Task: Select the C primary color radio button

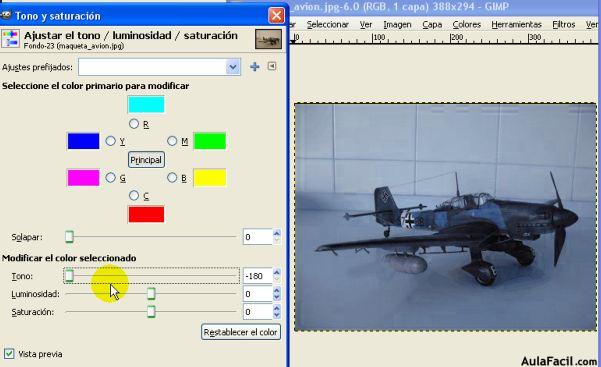Action: point(134,196)
